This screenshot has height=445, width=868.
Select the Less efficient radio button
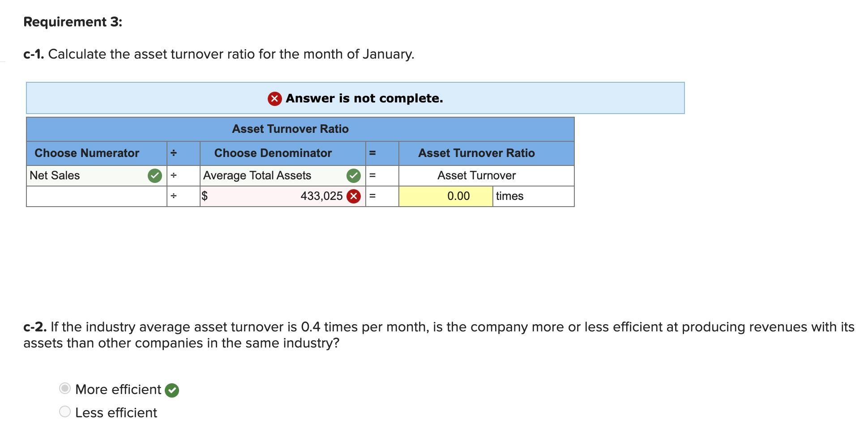[x=64, y=412]
